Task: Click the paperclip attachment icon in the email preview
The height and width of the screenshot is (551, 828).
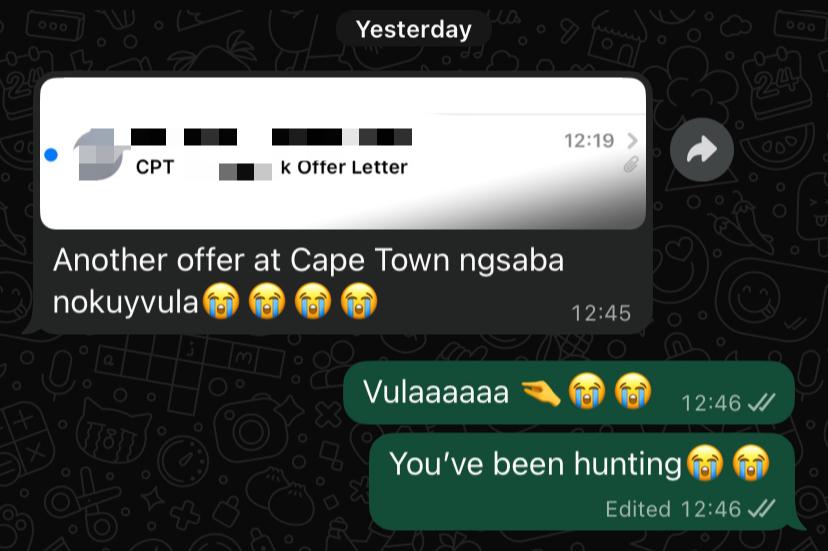Action: coord(631,165)
